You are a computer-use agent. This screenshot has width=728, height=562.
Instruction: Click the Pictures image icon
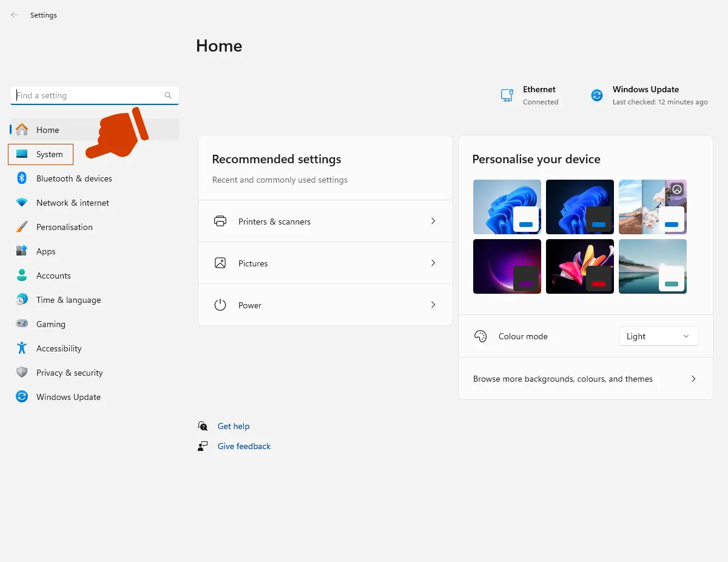click(220, 263)
